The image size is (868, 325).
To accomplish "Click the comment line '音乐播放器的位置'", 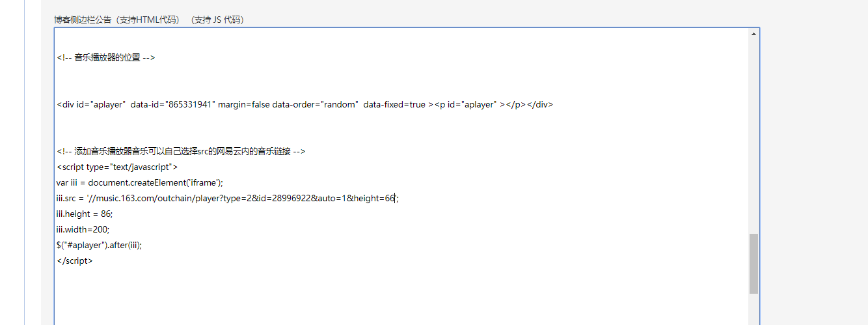I will [106, 57].
